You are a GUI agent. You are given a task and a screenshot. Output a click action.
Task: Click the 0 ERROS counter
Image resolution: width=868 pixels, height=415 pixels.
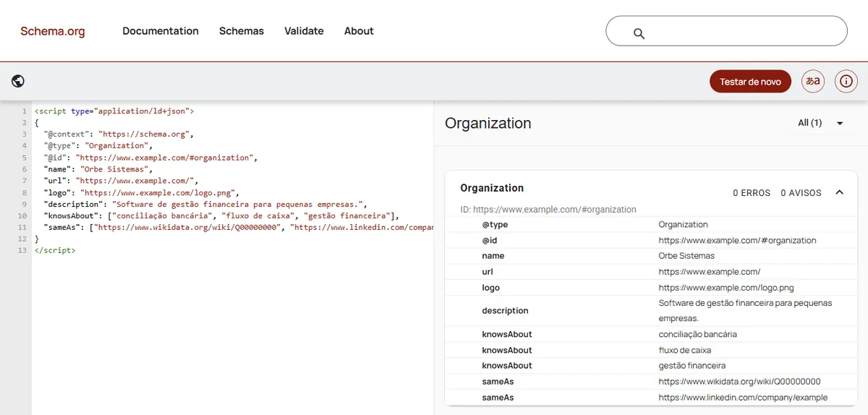[752, 193]
